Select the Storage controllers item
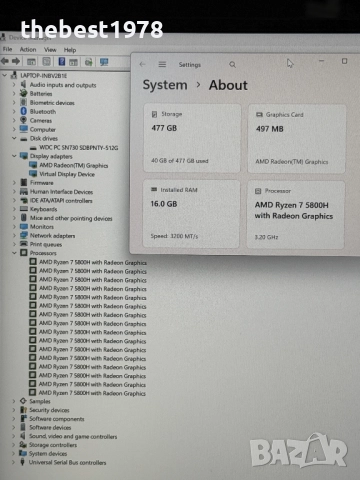 click(x=53, y=445)
